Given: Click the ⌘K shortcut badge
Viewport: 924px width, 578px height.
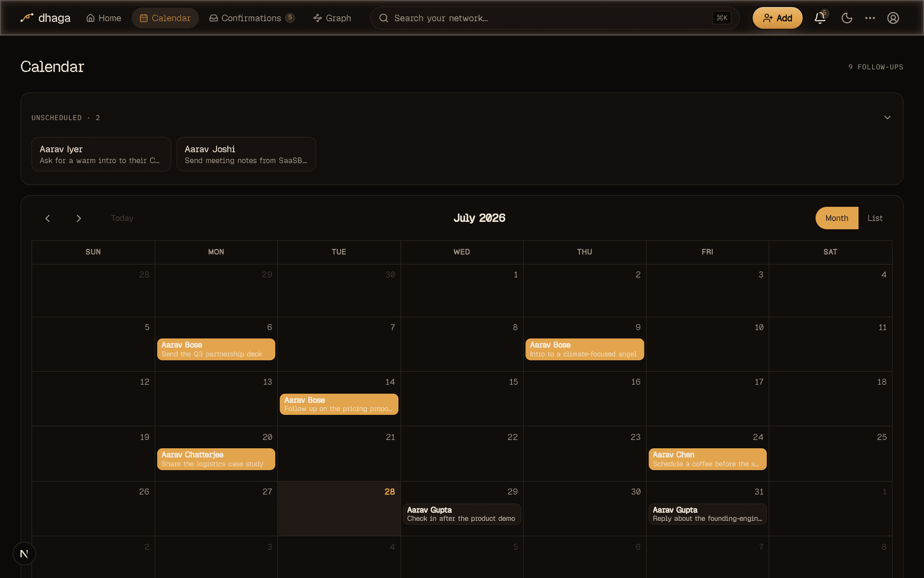Looking at the screenshot, I should 722,18.
